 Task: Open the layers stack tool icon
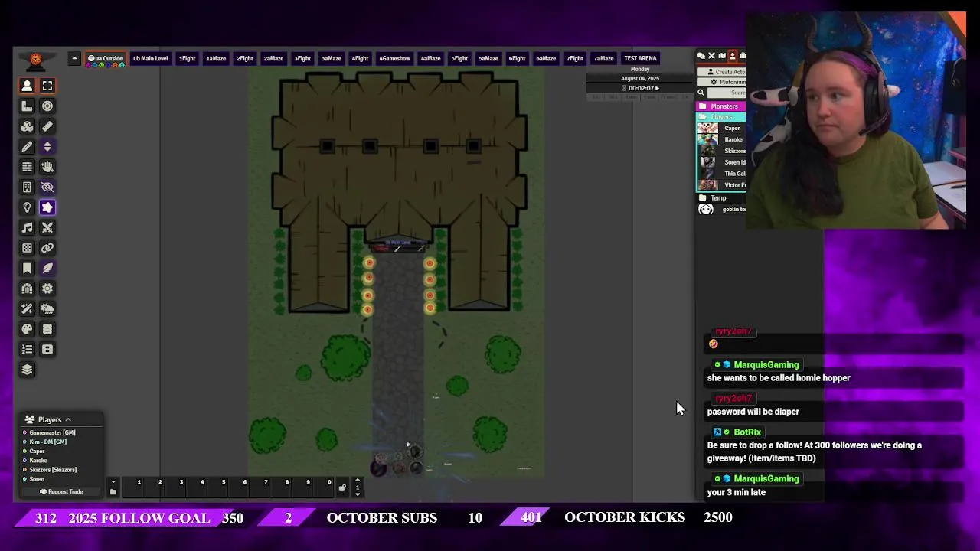(x=27, y=370)
